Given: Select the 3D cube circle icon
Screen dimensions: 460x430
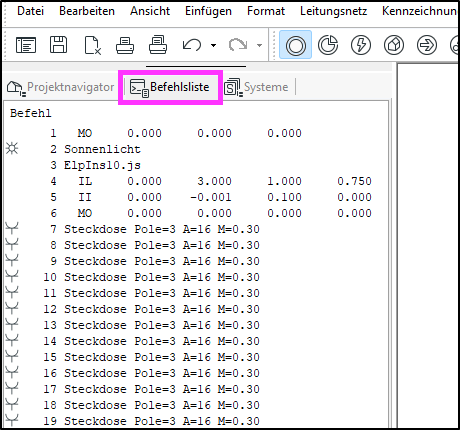Looking at the screenshot, I should [x=394, y=45].
